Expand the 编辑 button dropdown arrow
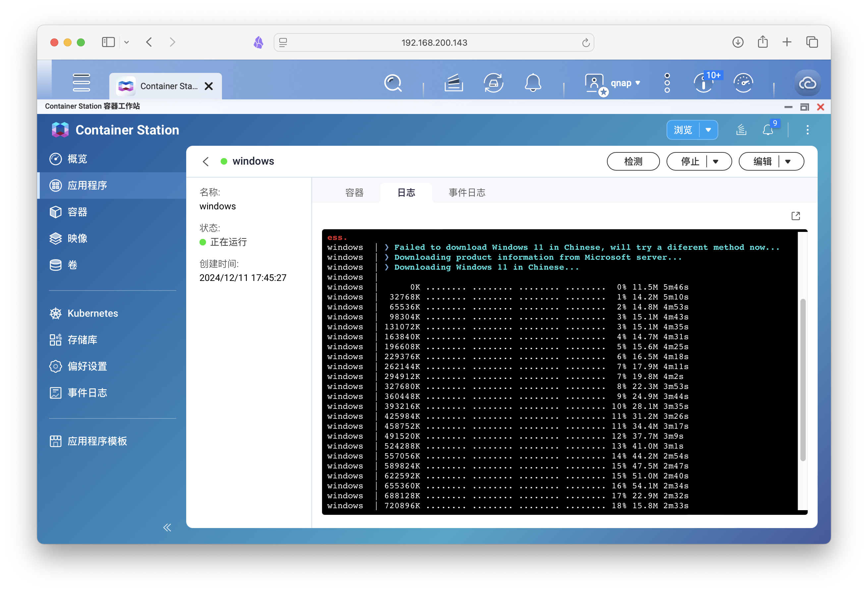The height and width of the screenshot is (593, 868). coord(788,161)
